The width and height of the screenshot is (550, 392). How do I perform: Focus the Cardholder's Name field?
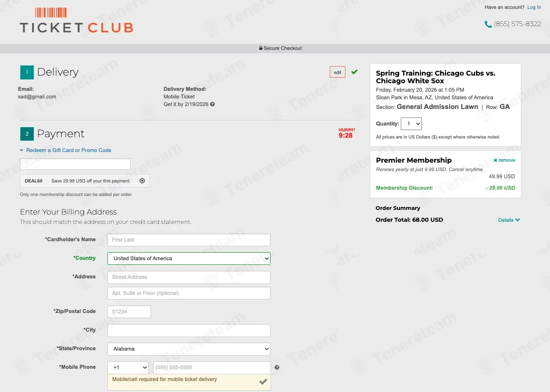189,240
